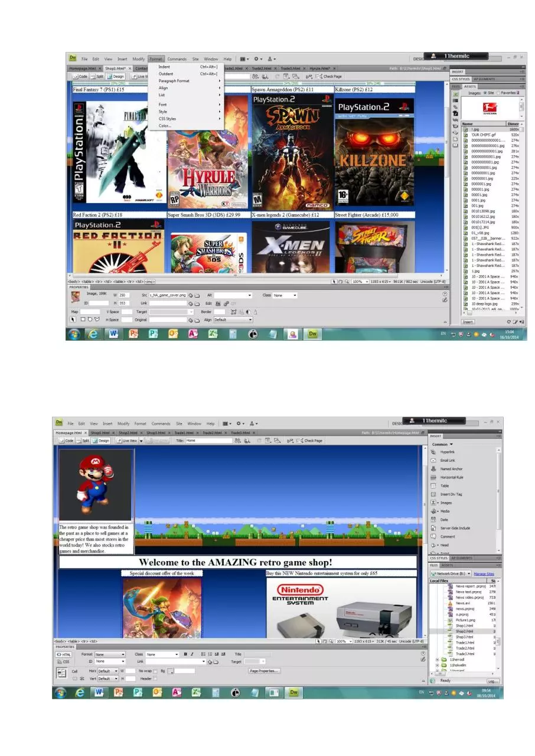Click Check Page in the upper window toolbar
This screenshot has width=535, height=756.
(330, 76)
